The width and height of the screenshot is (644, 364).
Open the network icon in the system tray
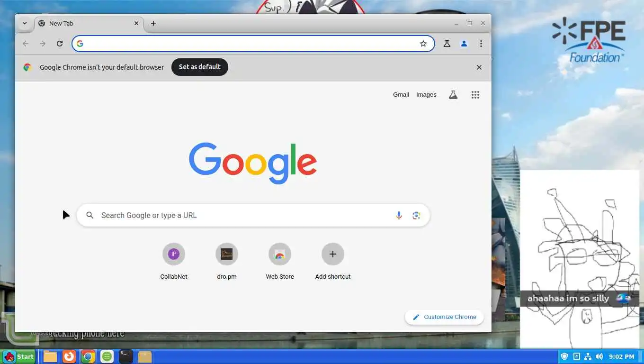coord(588,356)
